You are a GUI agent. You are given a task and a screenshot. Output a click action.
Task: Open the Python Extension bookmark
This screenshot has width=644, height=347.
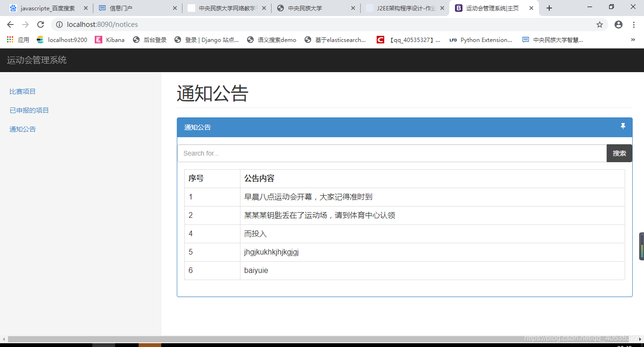[x=481, y=40]
